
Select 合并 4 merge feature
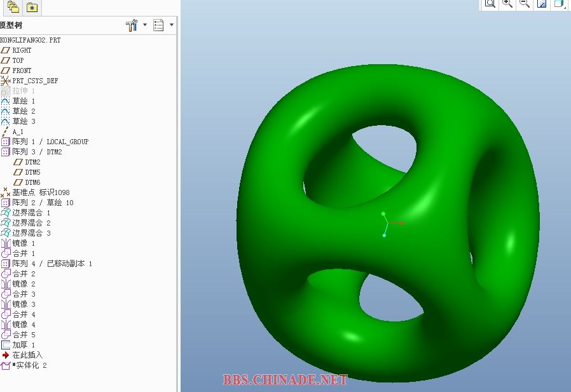[x=18, y=314]
